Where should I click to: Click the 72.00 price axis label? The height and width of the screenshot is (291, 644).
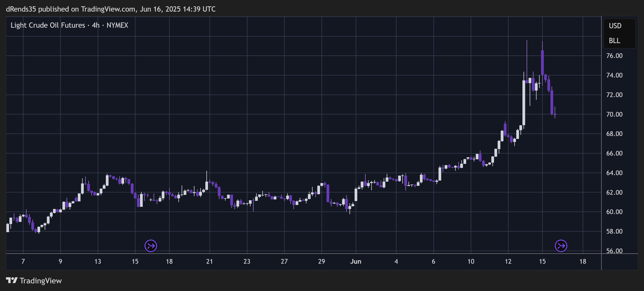(x=614, y=95)
